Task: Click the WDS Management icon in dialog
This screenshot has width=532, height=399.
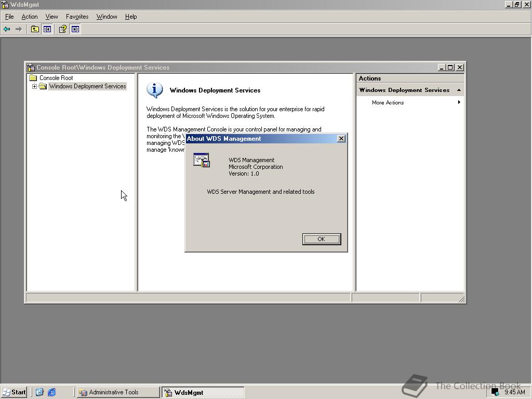Action: (202, 160)
